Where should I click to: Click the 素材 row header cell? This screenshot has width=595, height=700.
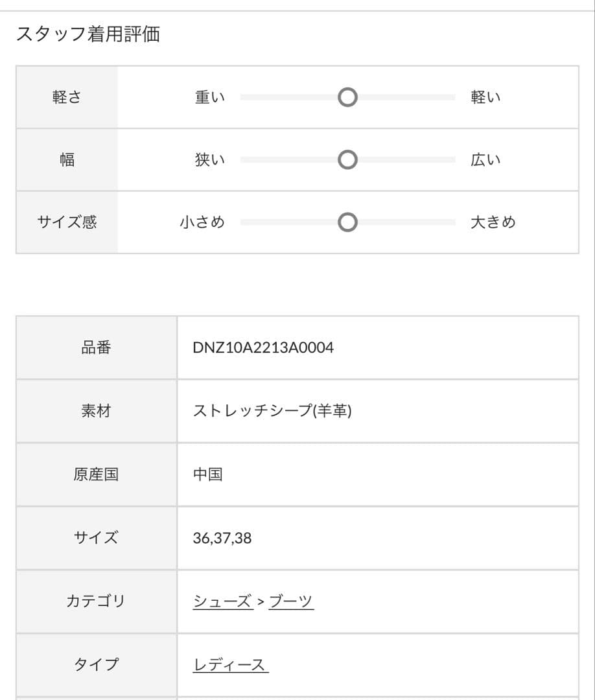[97, 411]
